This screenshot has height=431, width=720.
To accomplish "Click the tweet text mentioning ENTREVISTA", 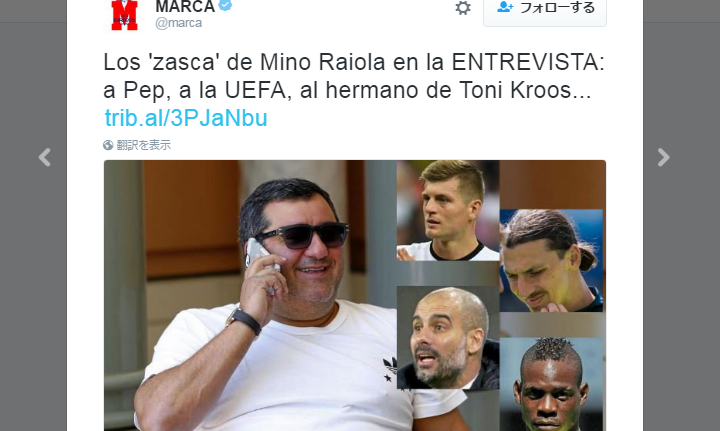I will pos(354,76).
